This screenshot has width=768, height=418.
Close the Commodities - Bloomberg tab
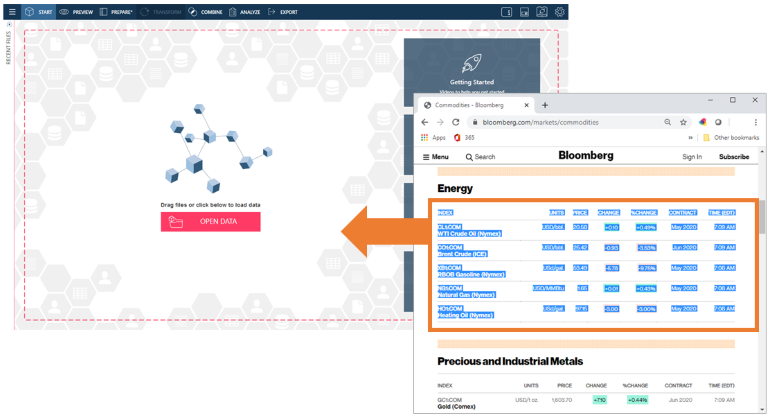(527, 105)
